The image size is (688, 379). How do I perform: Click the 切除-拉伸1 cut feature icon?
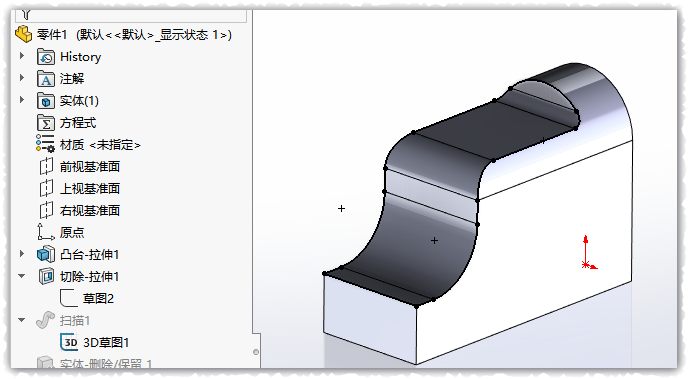(x=46, y=276)
